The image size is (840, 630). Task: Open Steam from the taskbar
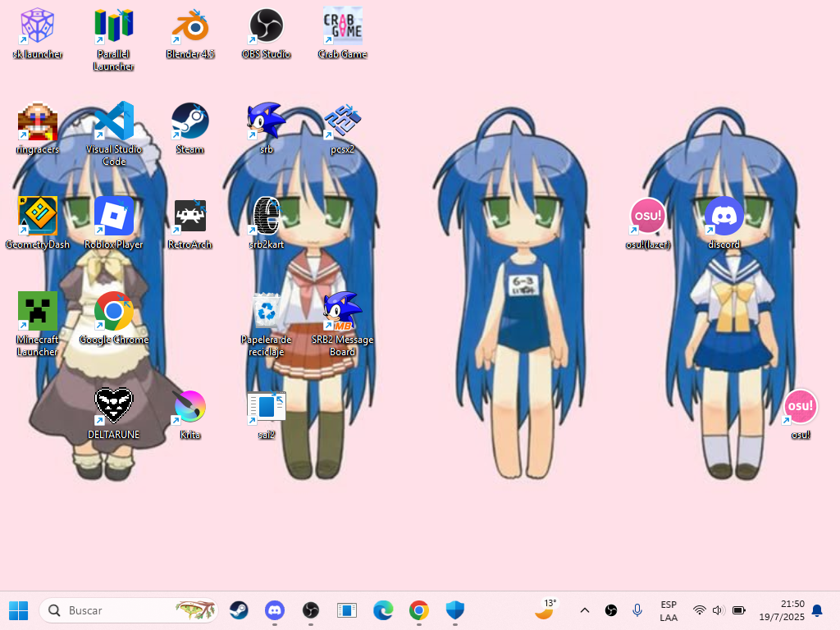[x=239, y=610]
